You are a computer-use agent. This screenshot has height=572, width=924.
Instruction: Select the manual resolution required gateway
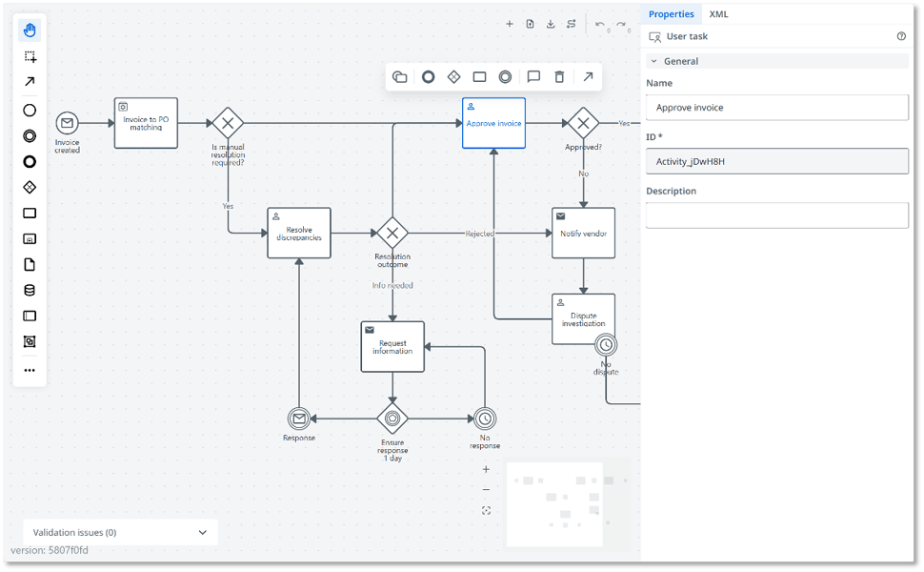coord(228,123)
